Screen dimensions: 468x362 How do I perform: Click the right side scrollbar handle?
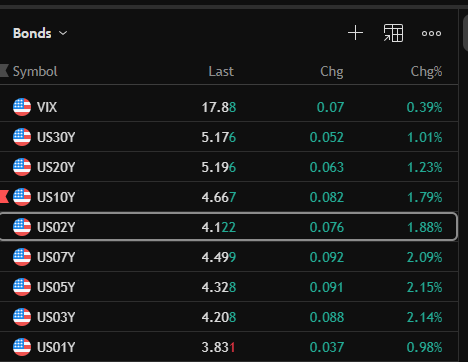[x=466, y=33]
